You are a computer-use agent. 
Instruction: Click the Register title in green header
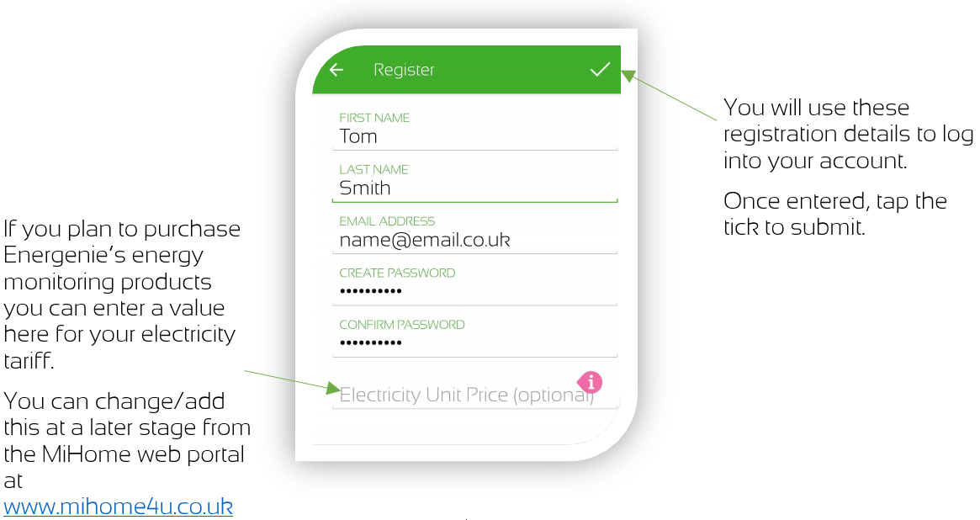(404, 70)
